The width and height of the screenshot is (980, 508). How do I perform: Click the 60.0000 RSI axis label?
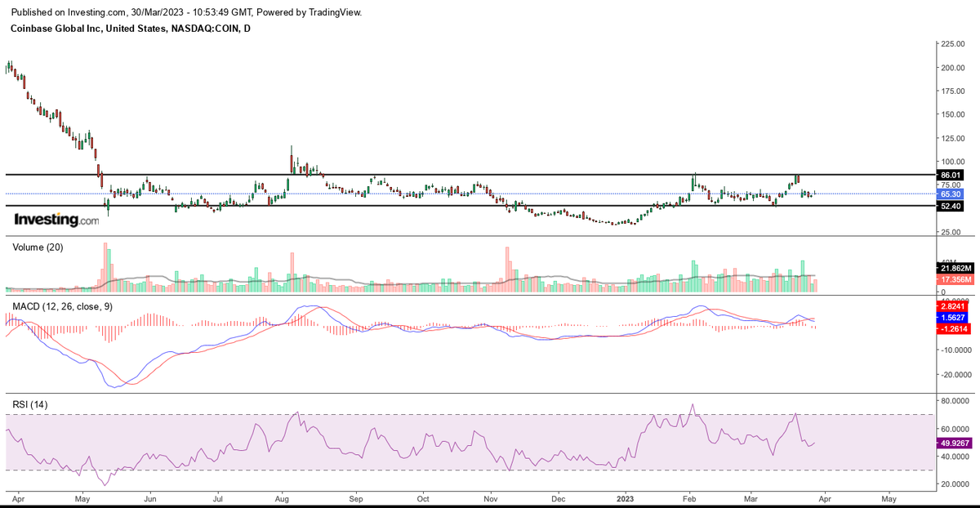point(956,429)
